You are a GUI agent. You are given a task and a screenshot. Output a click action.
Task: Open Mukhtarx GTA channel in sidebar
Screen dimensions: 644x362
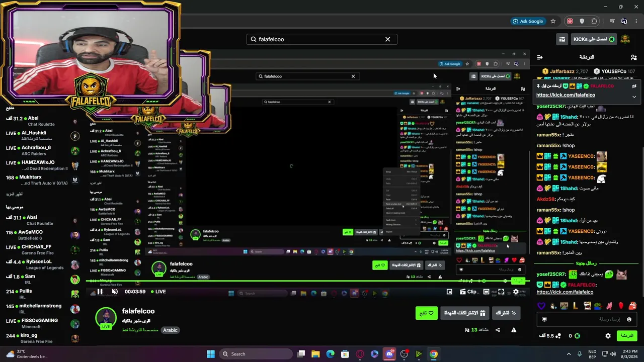click(x=43, y=180)
